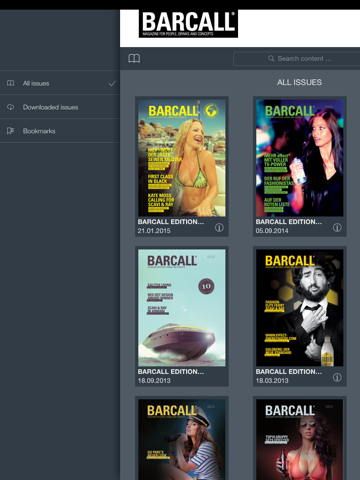Click the book icon beside All issues
Image resolution: width=360 pixels, height=480 pixels.
(x=11, y=83)
